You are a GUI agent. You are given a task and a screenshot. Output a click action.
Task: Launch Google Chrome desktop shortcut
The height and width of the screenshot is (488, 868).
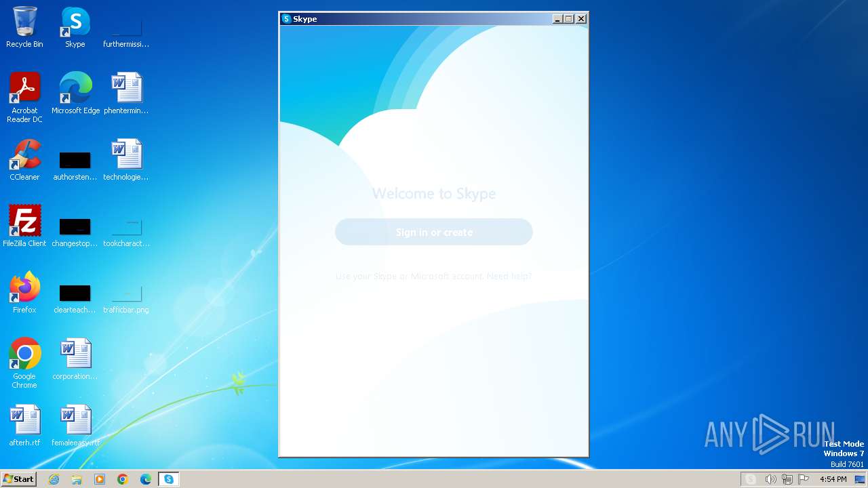pos(24,364)
